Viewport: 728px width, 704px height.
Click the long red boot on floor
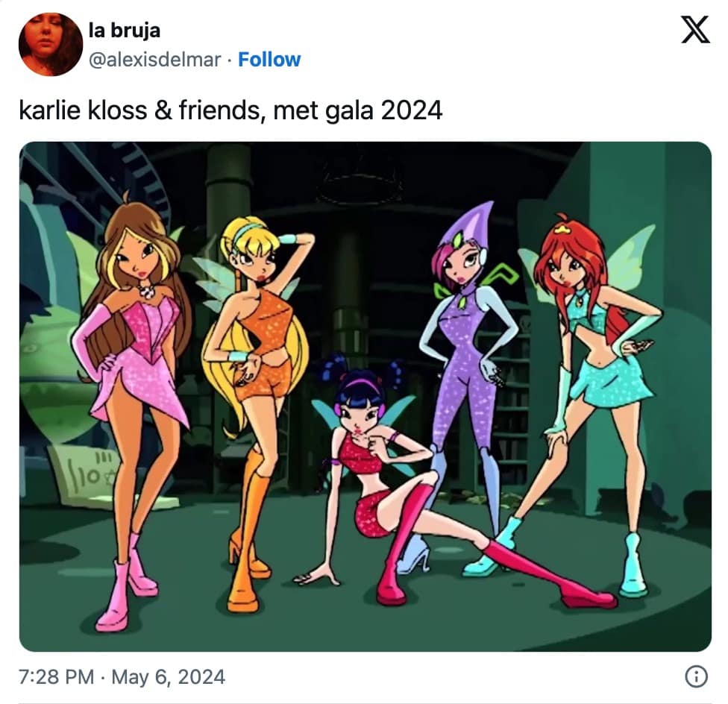tap(547, 573)
